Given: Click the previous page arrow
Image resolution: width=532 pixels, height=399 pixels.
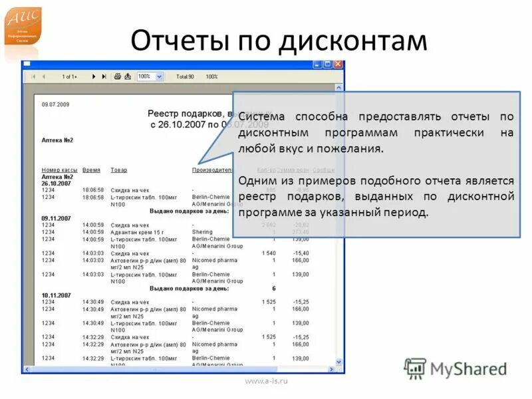Looking at the screenshot, I should coord(44,76).
